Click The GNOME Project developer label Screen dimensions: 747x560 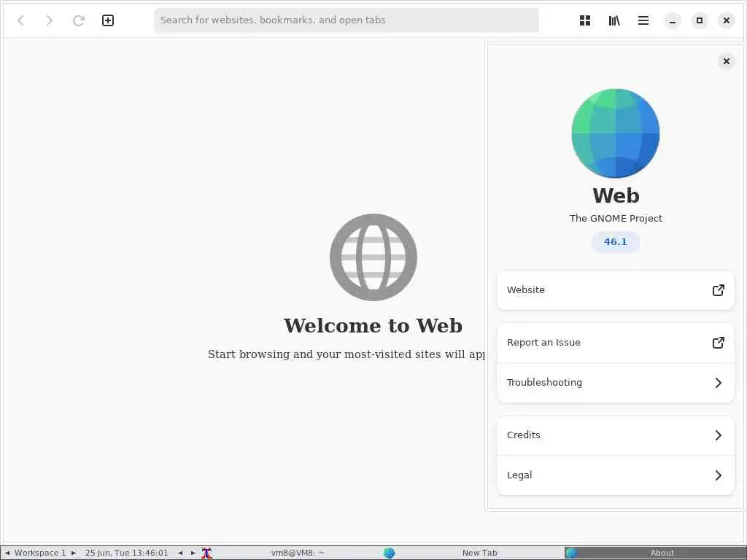click(x=616, y=219)
